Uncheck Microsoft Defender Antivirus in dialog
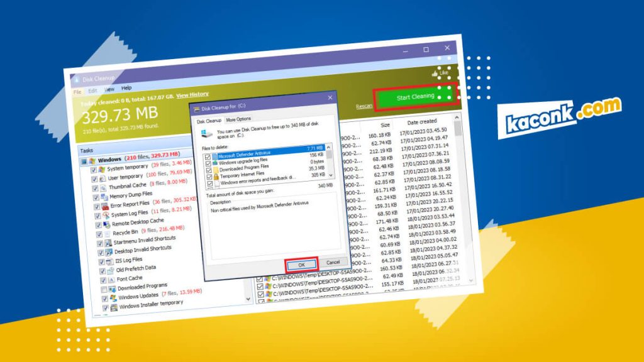Viewport: 644px width, 362px height. (208, 157)
